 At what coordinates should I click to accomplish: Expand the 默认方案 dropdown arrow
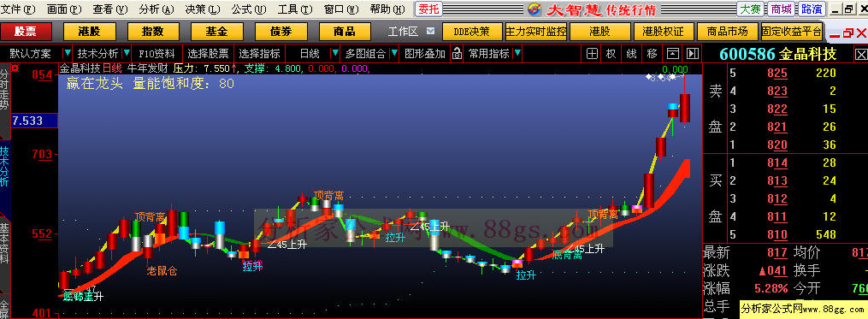(67, 54)
